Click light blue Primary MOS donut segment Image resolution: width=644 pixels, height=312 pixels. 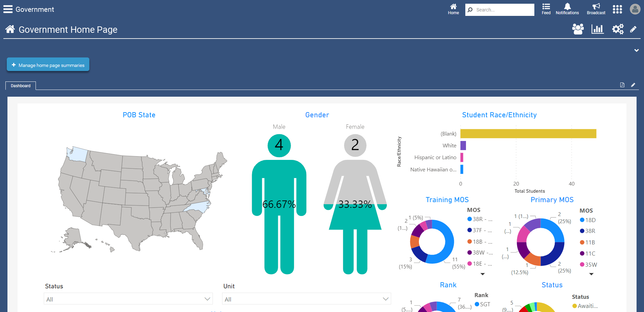[x=555, y=228]
